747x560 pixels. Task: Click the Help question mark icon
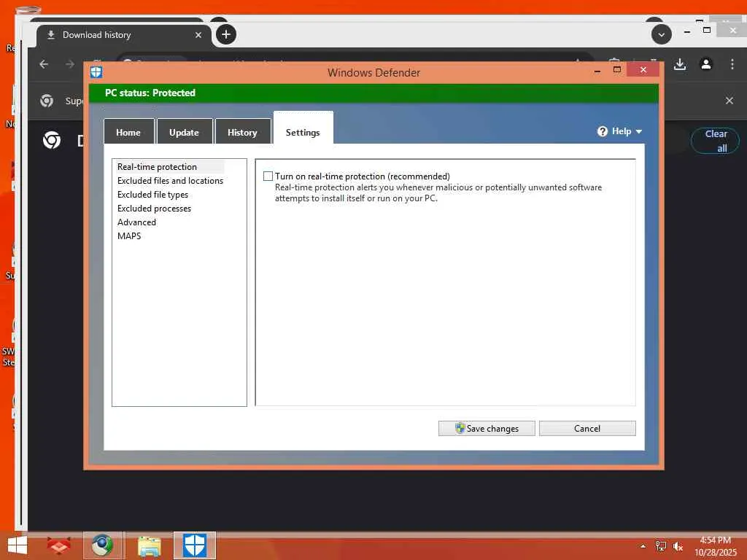coord(602,131)
